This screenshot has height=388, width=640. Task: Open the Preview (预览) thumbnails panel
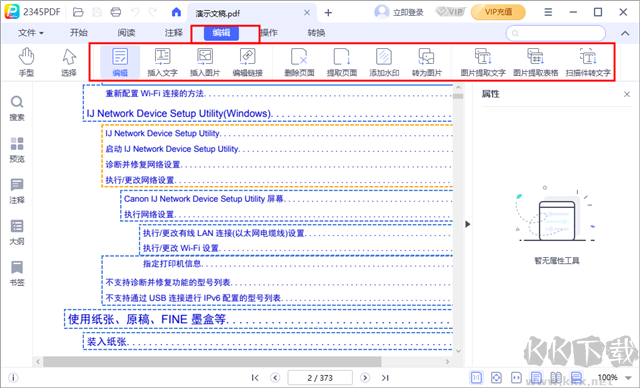(17, 150)
